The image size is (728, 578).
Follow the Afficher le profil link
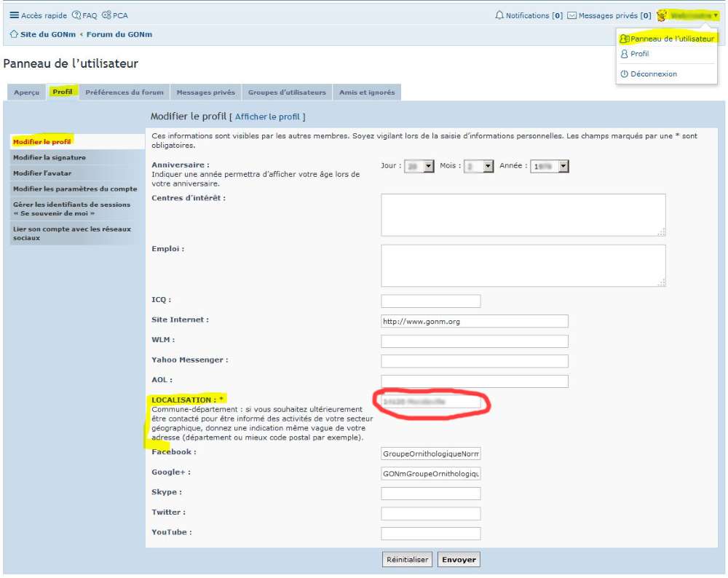[x=267, y=116]
